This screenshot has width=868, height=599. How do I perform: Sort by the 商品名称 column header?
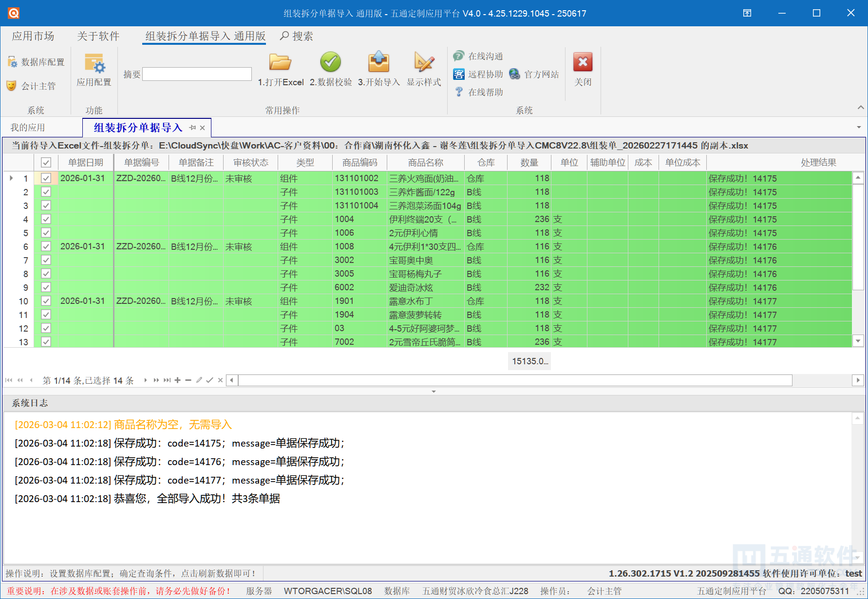[x=425, y=163]
